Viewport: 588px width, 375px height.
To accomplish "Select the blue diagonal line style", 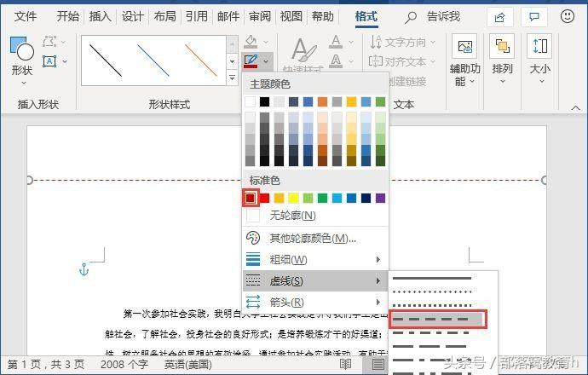I will click(153, 60).
